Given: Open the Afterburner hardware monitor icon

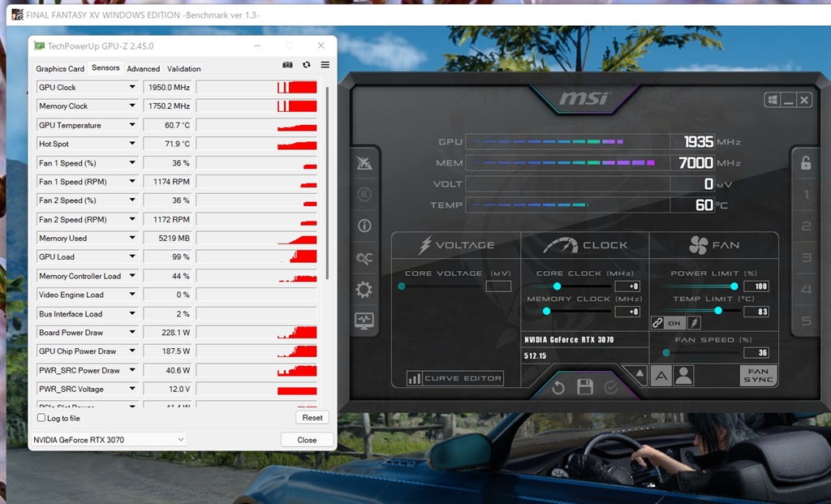Looking at the screenshot, I should (364, 321).
